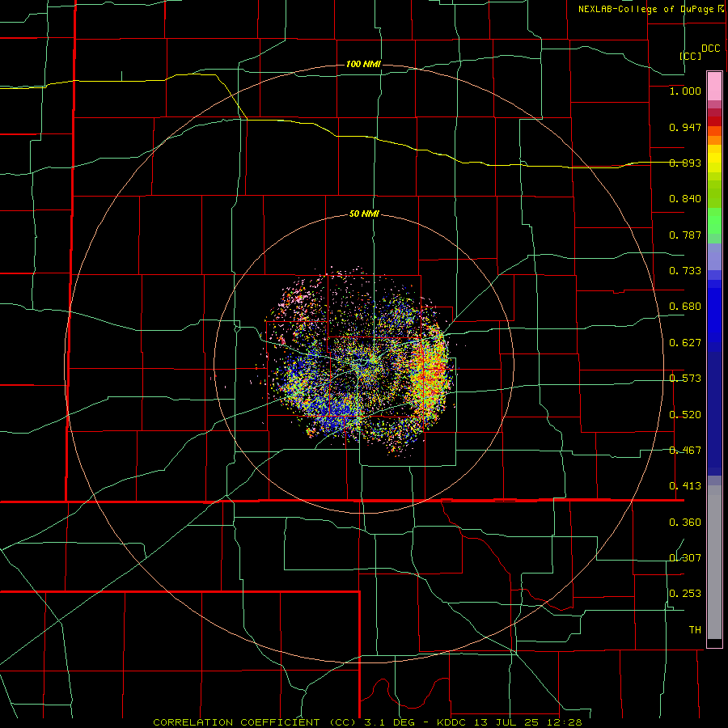The image size is (728, 728).
Task: Click the 0.413 scale value
Action: click(x=685, y=486)
